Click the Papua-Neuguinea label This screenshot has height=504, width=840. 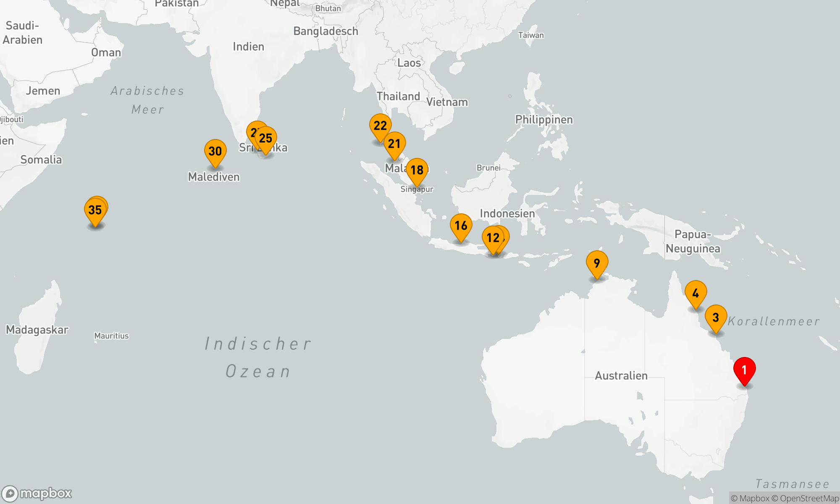click(x=693, y=241)
